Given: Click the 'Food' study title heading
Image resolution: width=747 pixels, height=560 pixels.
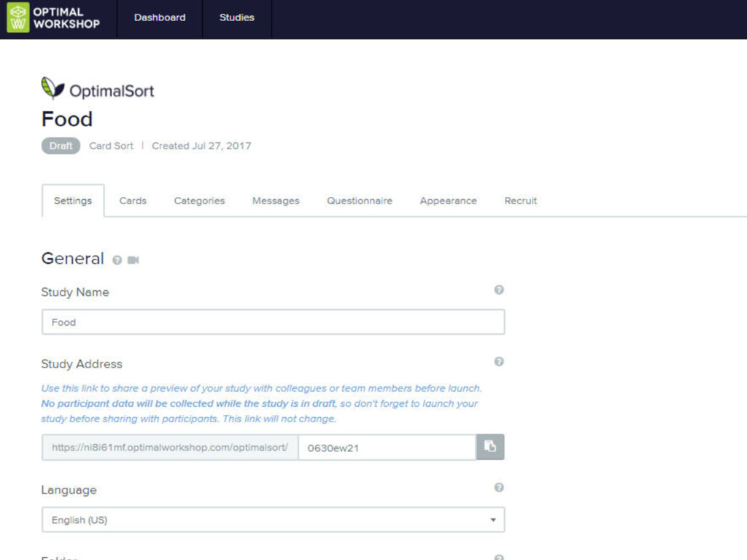Looking at the screenshot, I should 67,119.
